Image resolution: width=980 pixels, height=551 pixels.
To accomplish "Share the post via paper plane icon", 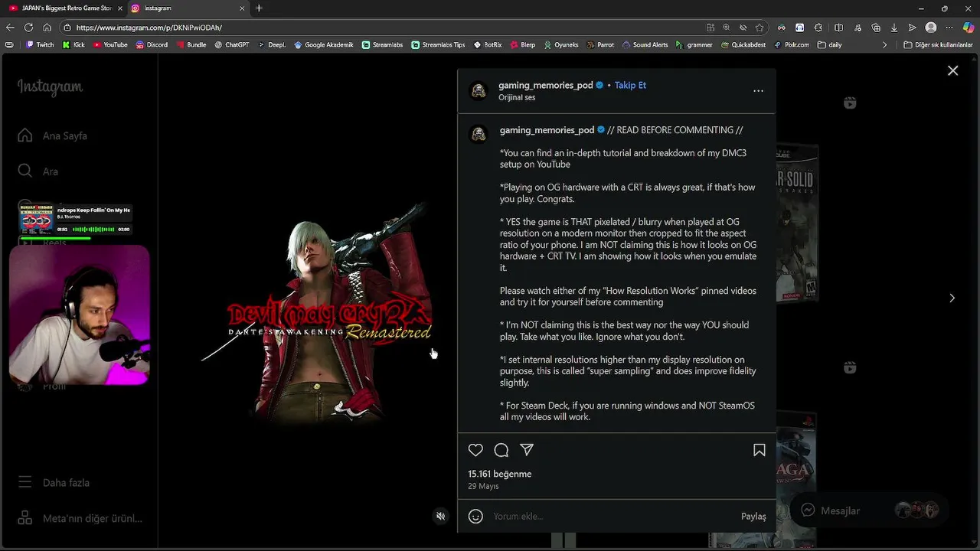I will (x=527, y=450).
